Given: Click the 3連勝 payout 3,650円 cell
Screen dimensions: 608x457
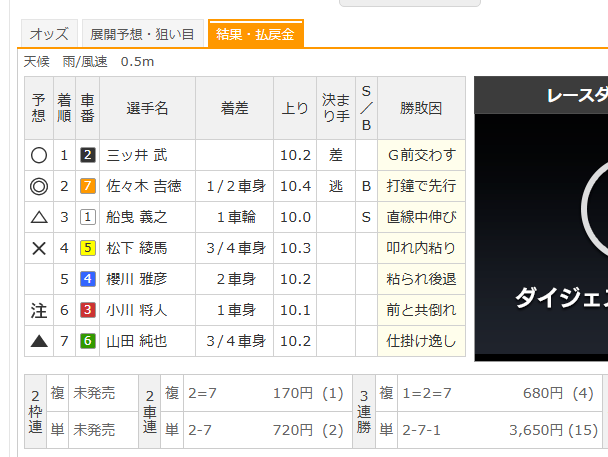Looking at the screenshot, I should (x=542, y=430).
